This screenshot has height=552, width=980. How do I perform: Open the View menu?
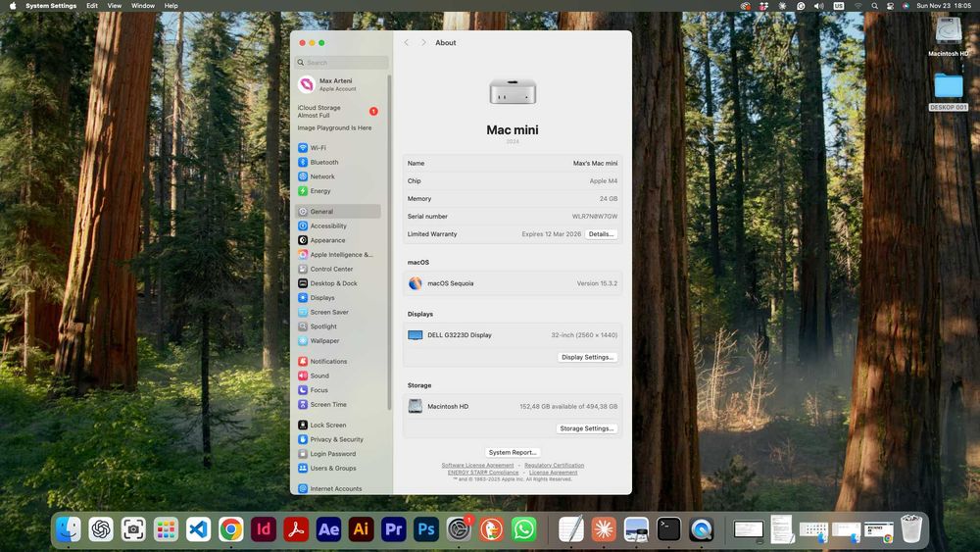pyautogui.click(x=115, y=6)
